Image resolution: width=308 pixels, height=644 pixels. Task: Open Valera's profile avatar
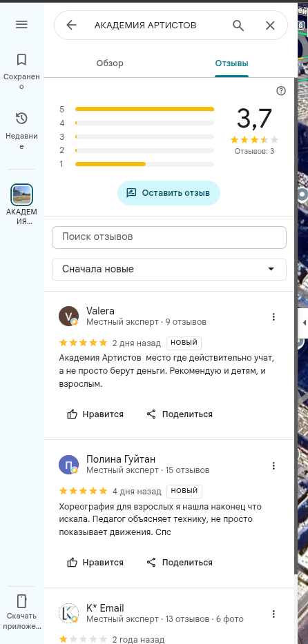point(68,316)
